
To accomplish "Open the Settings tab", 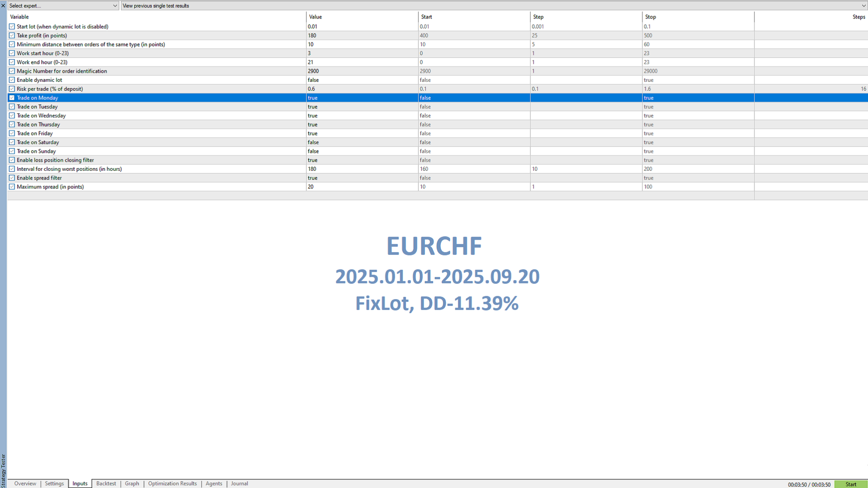I will 54,483.
